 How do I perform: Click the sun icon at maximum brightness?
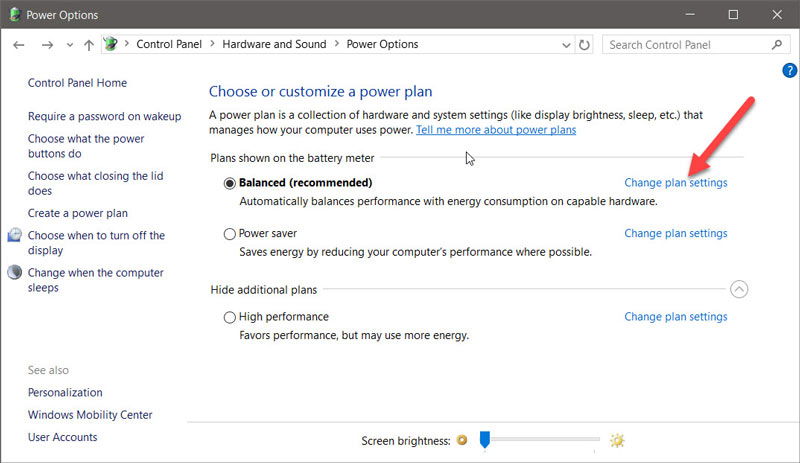pos(617,440)
